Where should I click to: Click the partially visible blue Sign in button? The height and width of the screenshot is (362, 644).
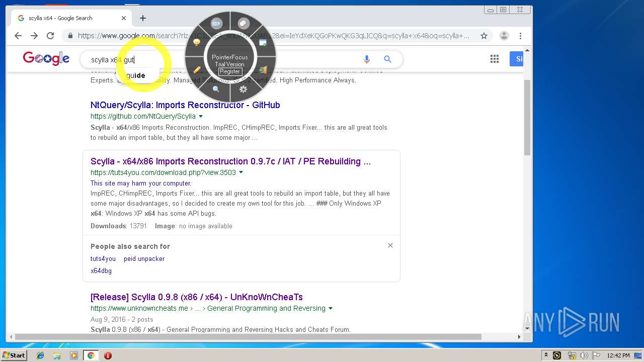517,59
